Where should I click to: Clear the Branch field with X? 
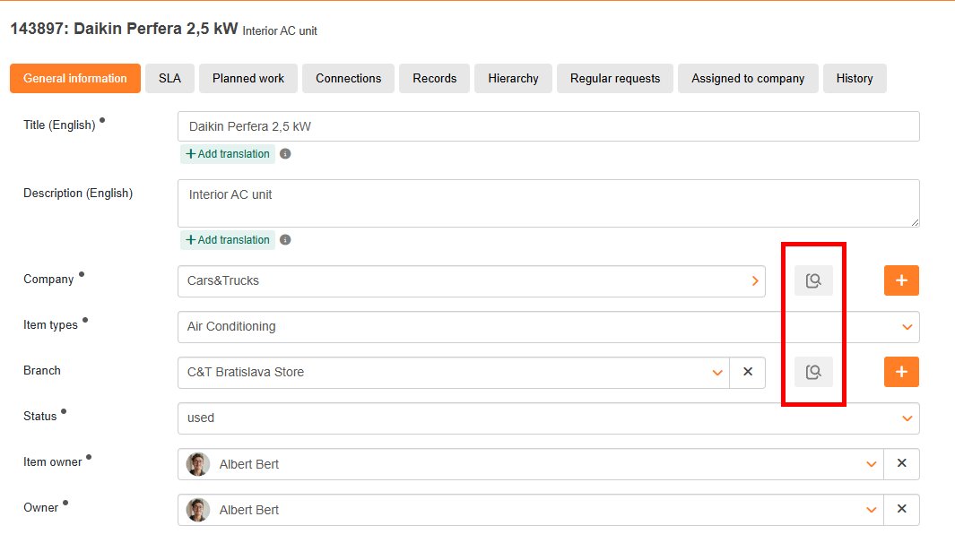(748, 372)
